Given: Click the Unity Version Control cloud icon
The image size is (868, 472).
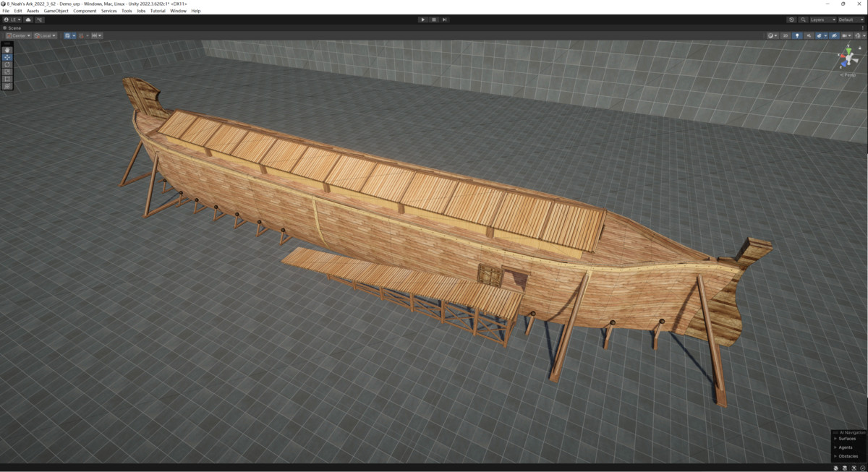Looking at the screenshot, I should pos(791,20).
